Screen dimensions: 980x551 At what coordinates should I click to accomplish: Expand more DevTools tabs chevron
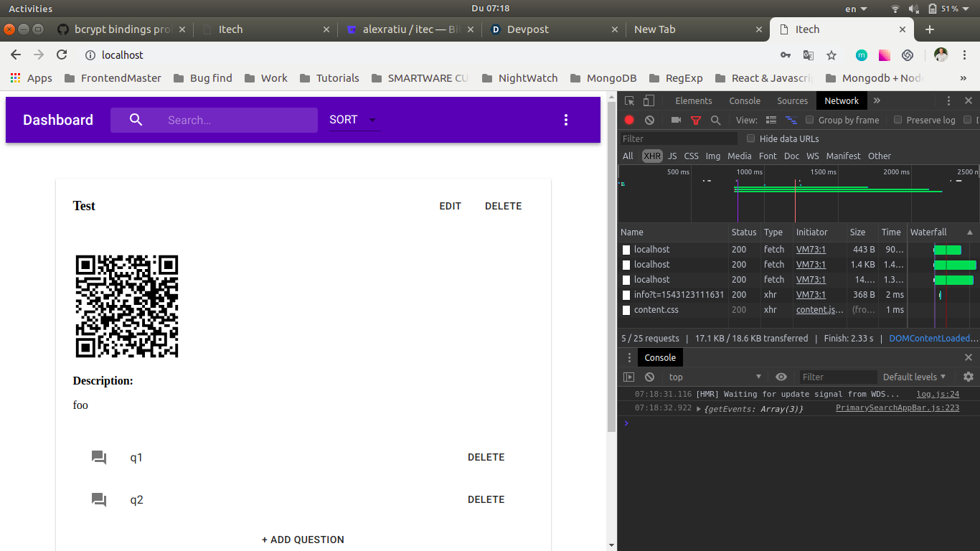877,101
